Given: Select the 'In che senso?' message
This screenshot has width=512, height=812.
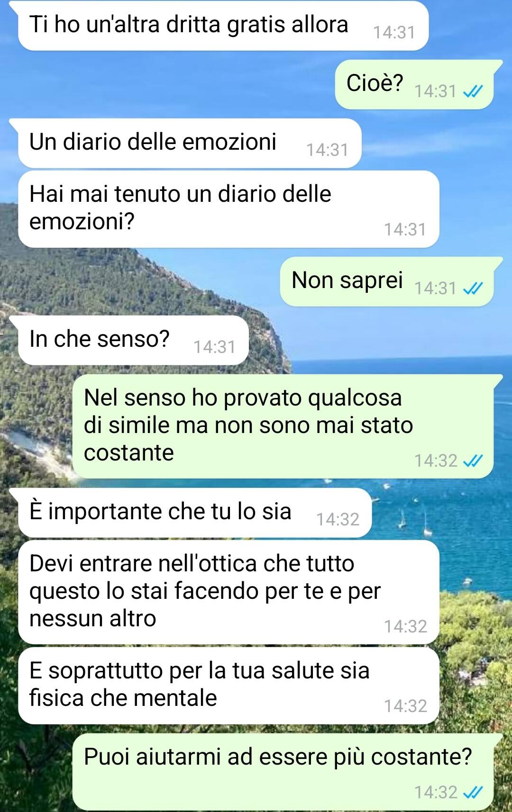Looking at the screenshot, I should click(133, 340).
